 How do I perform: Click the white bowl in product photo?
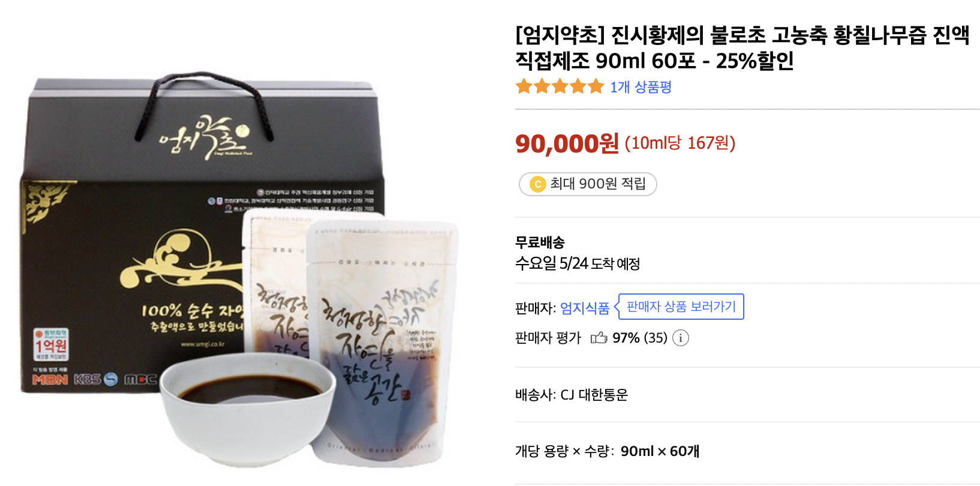point(246,410)
